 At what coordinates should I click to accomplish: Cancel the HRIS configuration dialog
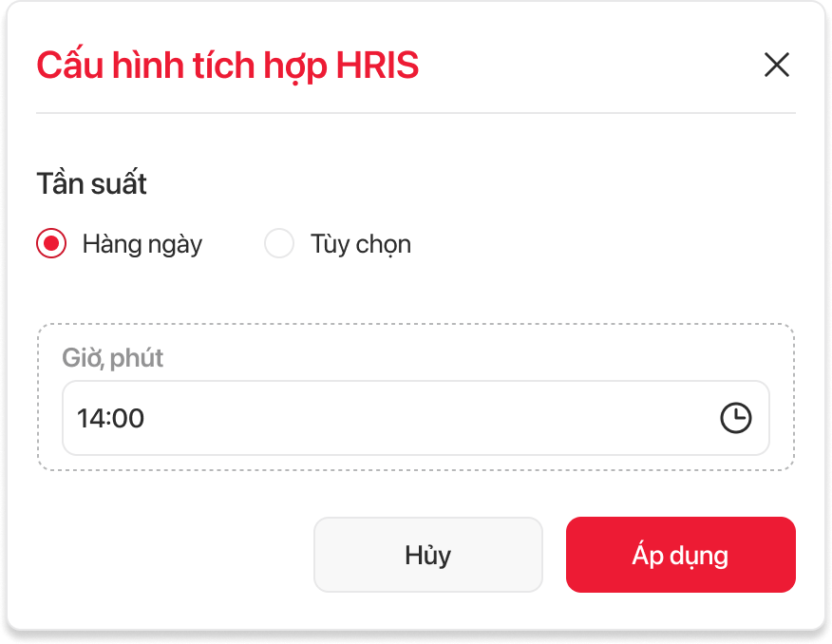(428, 555)
